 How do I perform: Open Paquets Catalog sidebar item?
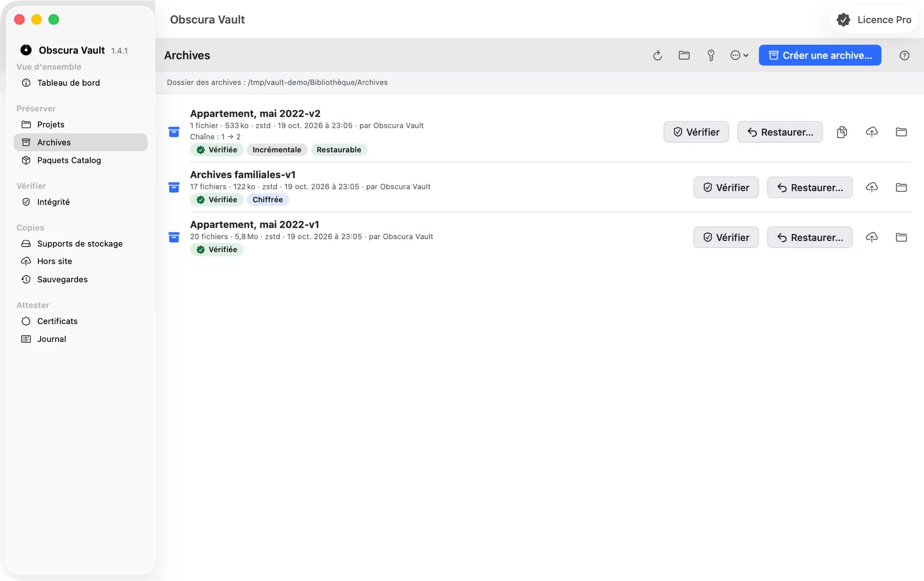click(80, 160)
